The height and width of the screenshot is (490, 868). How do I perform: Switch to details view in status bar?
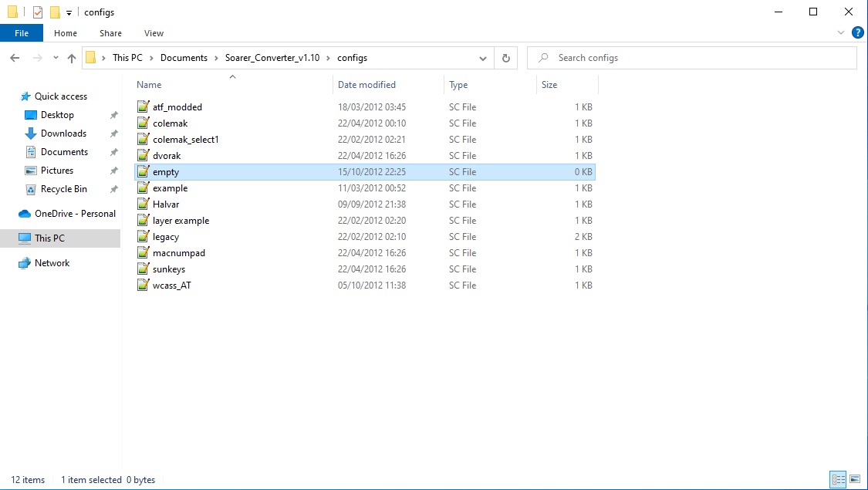tap(839, 479)
